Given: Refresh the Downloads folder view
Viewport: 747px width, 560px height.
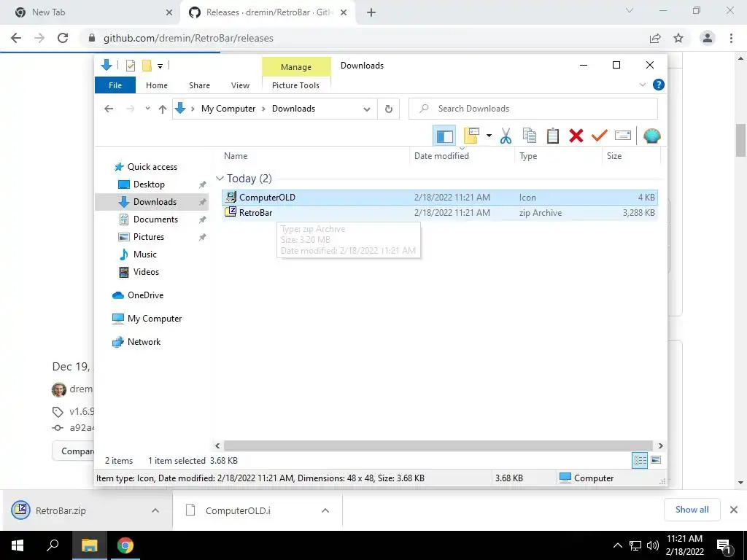Looking at the screenshot, I should click(389, 109).
